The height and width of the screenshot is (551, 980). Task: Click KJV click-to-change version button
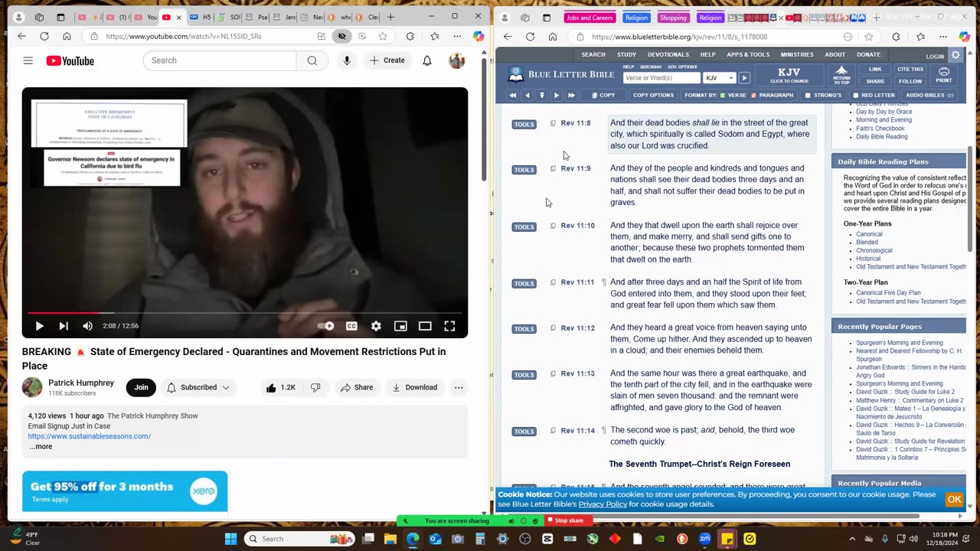click(x=789, y=75)
